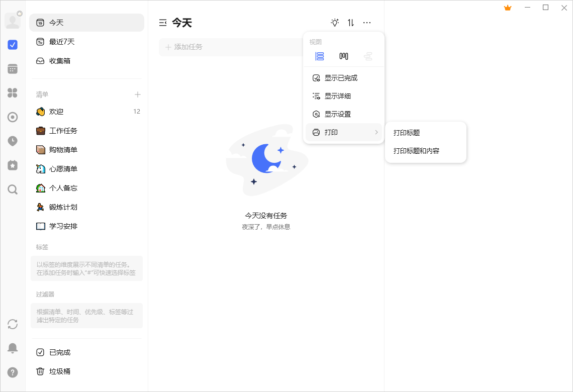Open the Notifications bell icon

[13, 348]
